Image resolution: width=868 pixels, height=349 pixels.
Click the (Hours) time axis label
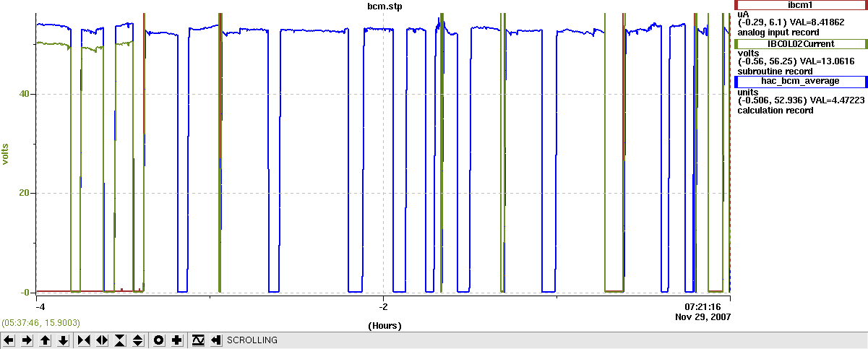click(x=384, y=326)
